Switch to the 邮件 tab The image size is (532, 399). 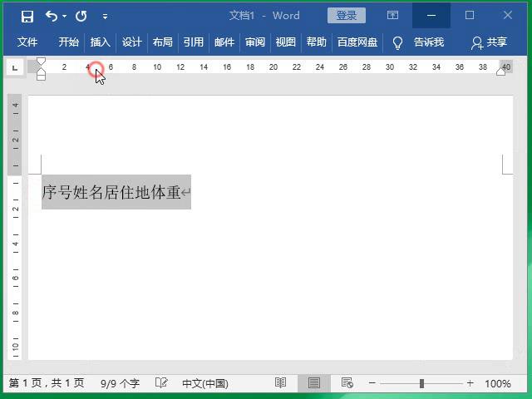pos(224,42)
